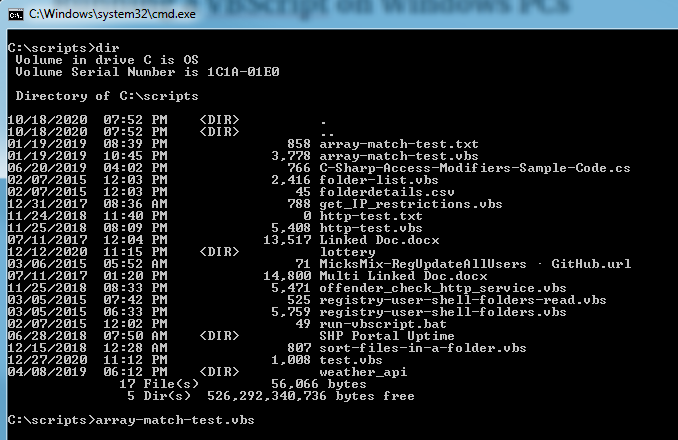This screenshot has height=440, width=678.
Task: Click the 3,778 file size value
Action: 291,156
